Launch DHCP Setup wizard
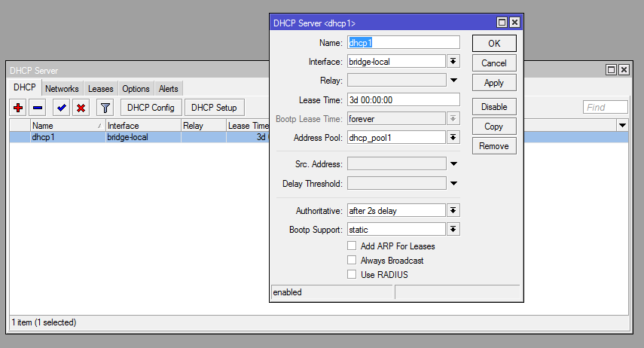The image size is (644, 348). tap(215, 108)
